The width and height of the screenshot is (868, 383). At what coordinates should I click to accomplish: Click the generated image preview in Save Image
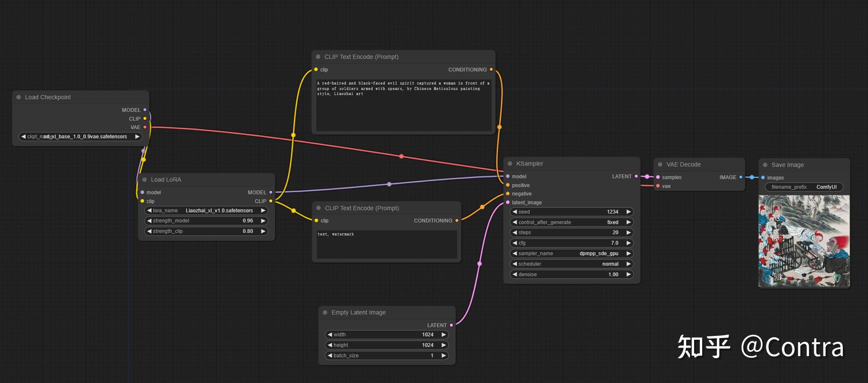tap(803, 241)
